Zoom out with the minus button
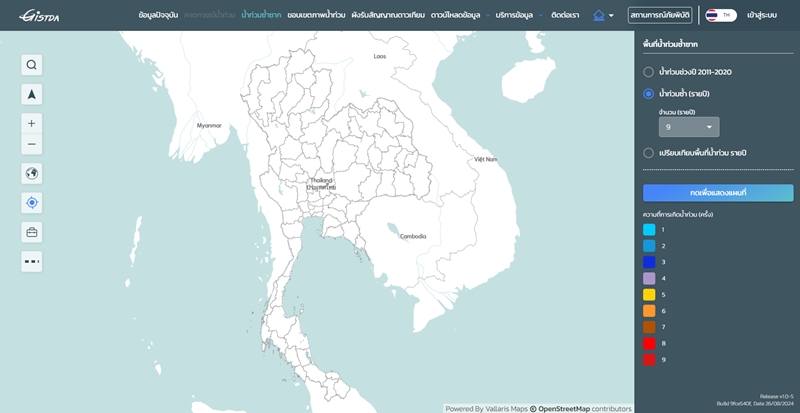Viewport: 800px width, 413px height. pyautogui.click(x=32, y=144)
